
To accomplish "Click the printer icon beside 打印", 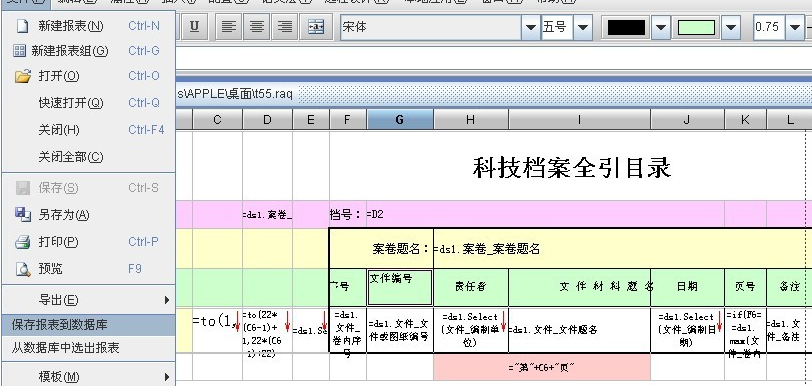I will click(x=23, y=242).
